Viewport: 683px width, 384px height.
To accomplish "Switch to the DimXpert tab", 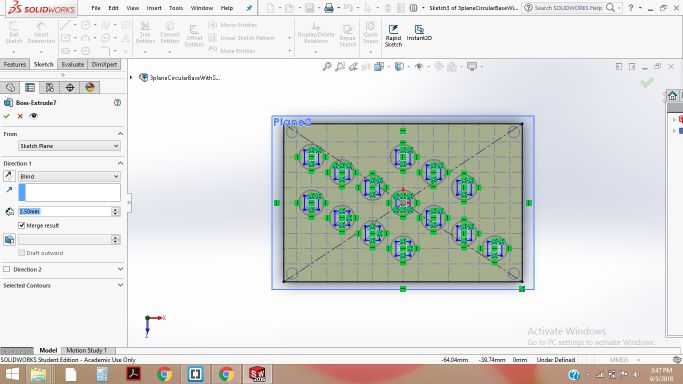I will [x=104, y=64].
